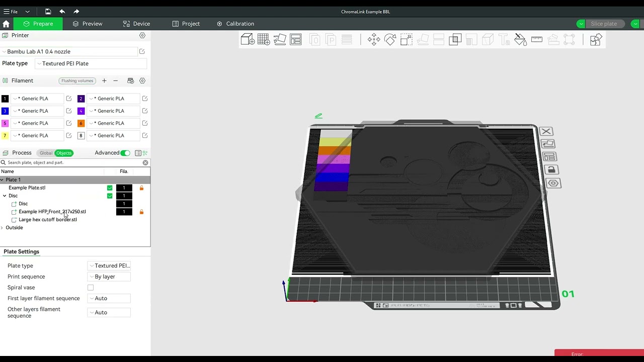Viewport: 644px width, 362px height.
Task: Select the Mesh boolean tool
Action: 455,40
